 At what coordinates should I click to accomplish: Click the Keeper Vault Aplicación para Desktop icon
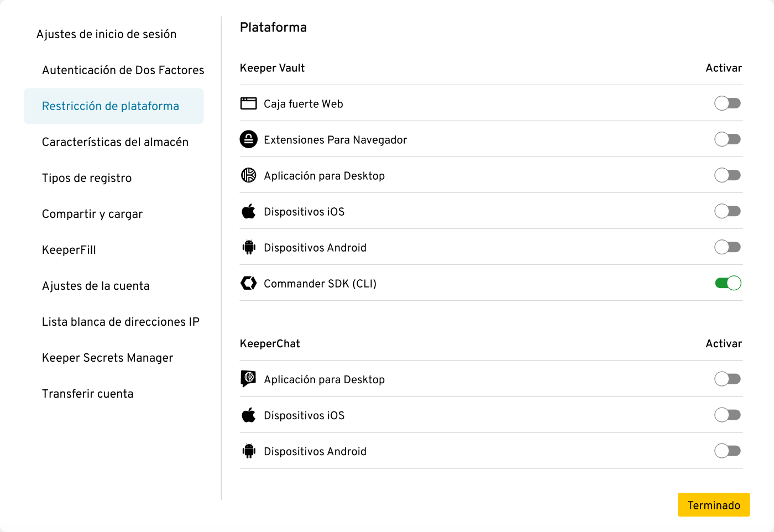249,175
